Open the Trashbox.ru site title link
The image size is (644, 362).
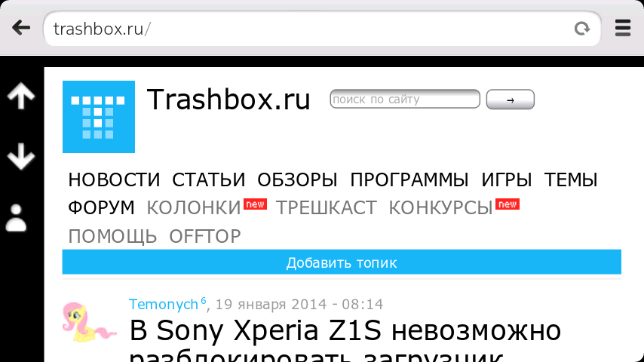pyautogui.click(x=228, y=100)
